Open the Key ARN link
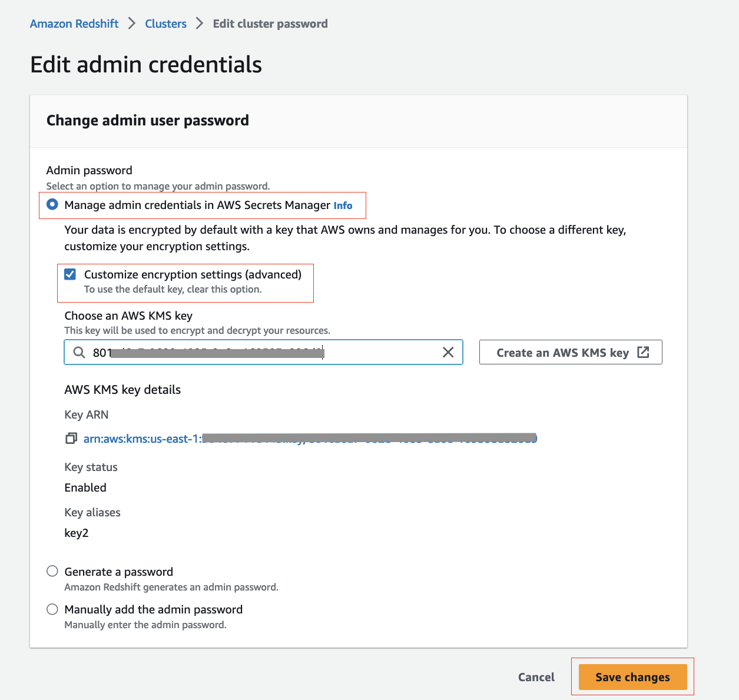This screenshot has width=739, height=700. 310,439
